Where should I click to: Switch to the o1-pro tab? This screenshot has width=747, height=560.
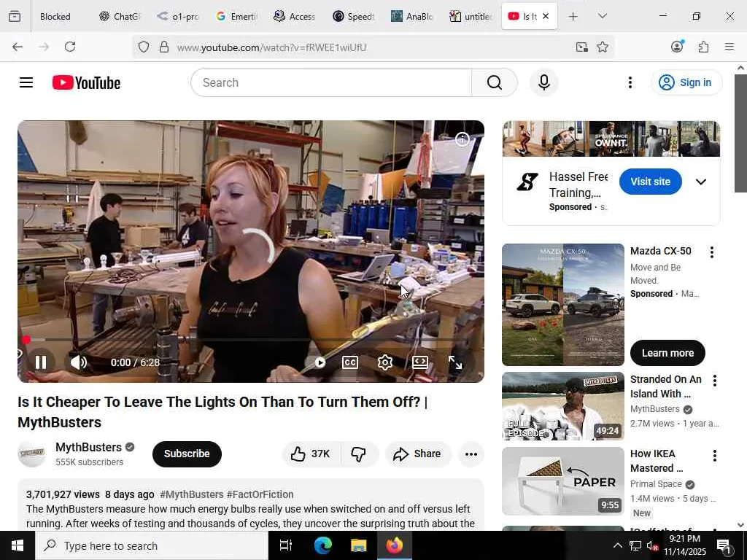[179, 16]
